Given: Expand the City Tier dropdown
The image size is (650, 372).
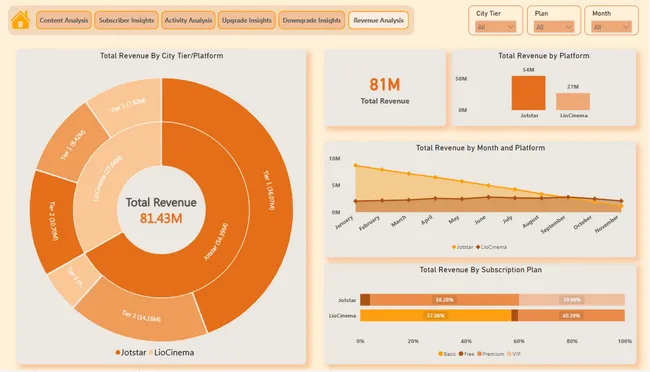Looking at the screenshot, I should 495,27.
